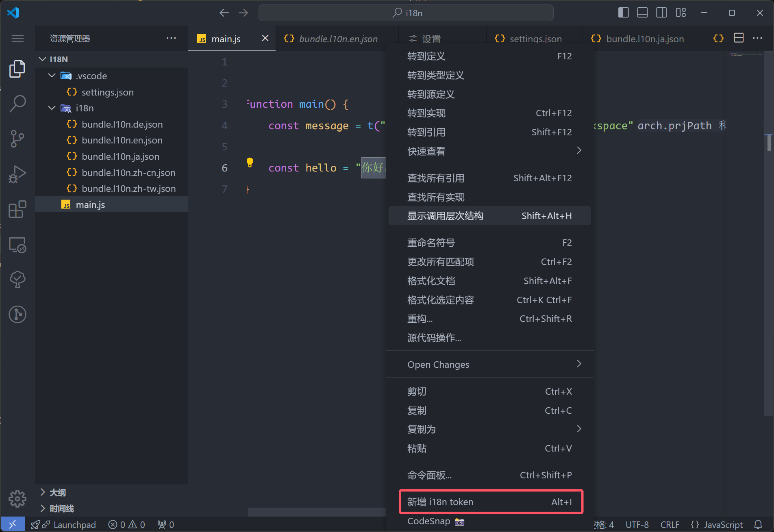
Task: Open bundle.l10n.ja.json in the file tree
Action: point(120,156)
